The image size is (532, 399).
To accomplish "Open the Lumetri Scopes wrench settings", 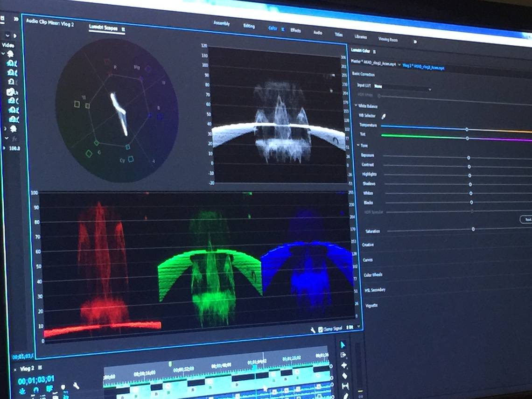I will point(313,330).
